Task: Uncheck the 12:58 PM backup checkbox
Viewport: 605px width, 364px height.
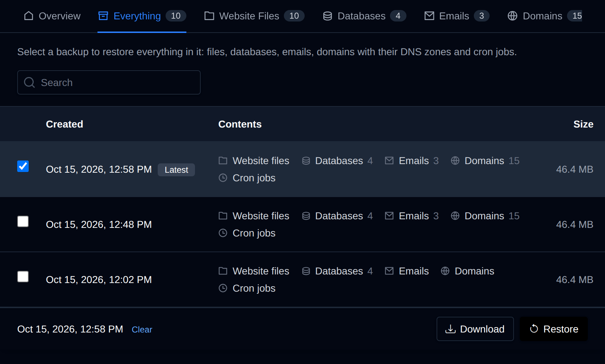Action: [x=23, y=166]
